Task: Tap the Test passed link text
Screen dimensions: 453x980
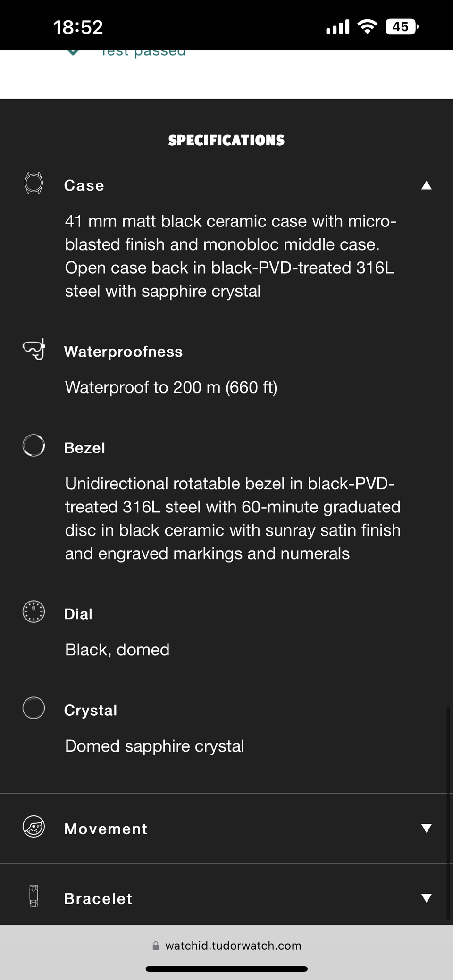Action: tap(143, 52)
